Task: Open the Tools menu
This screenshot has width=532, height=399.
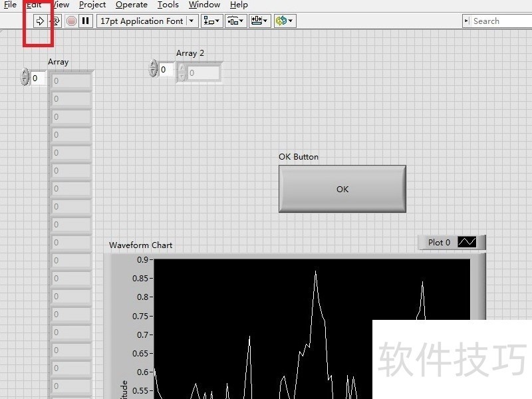Action: (x=168, y=5)
